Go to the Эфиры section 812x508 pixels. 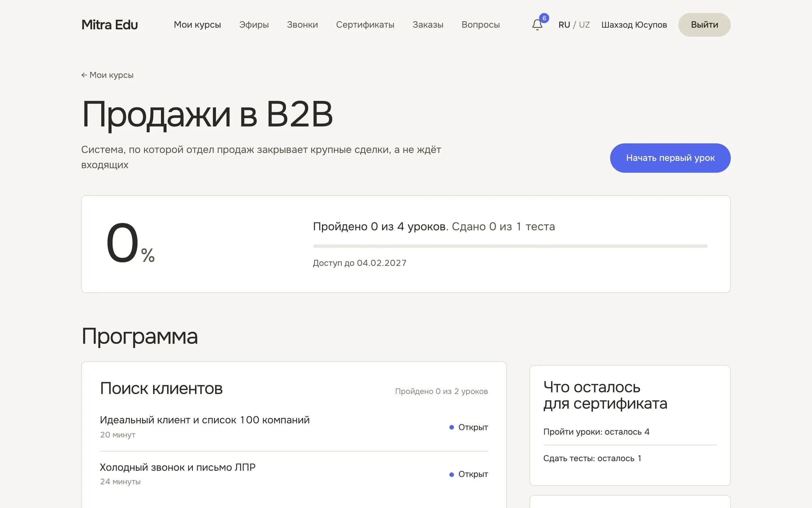pos(254,25)
